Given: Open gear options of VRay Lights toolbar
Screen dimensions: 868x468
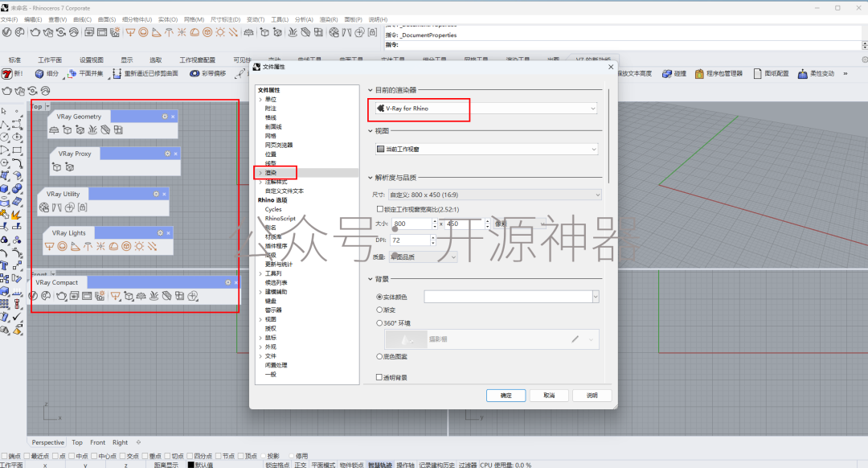Looking at the screenshot, I should click(160, 232).
